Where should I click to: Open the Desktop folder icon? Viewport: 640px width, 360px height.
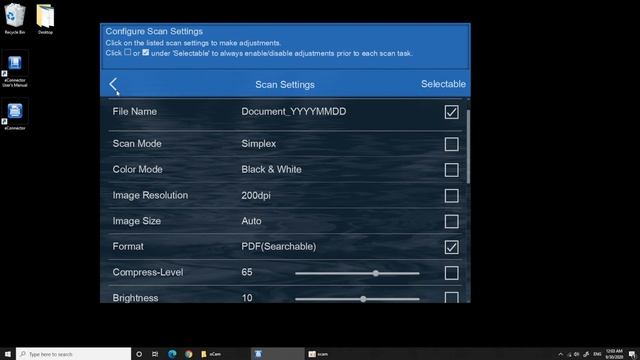pyautogui.click(x=45, y=19)
